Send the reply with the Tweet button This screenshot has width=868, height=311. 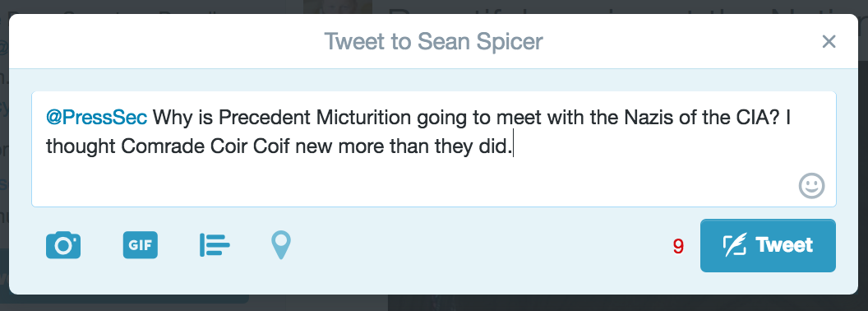click(768, 245)
